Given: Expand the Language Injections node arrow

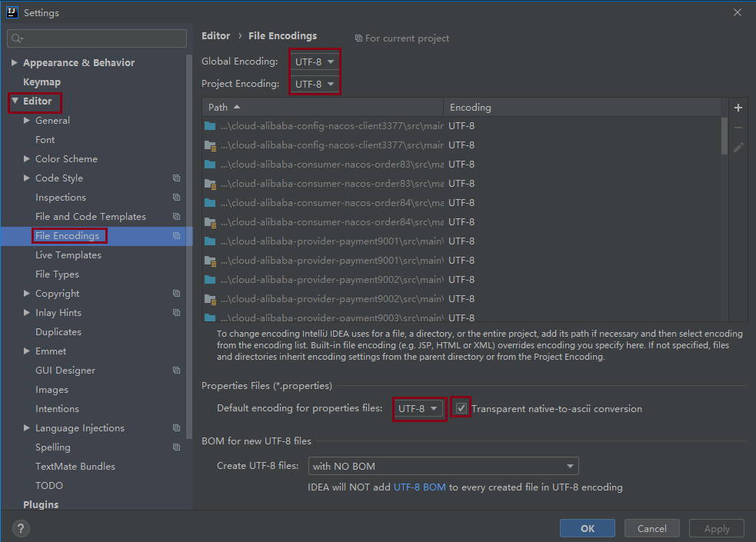Looking at the screenshot, I should [x=27, y=427].
